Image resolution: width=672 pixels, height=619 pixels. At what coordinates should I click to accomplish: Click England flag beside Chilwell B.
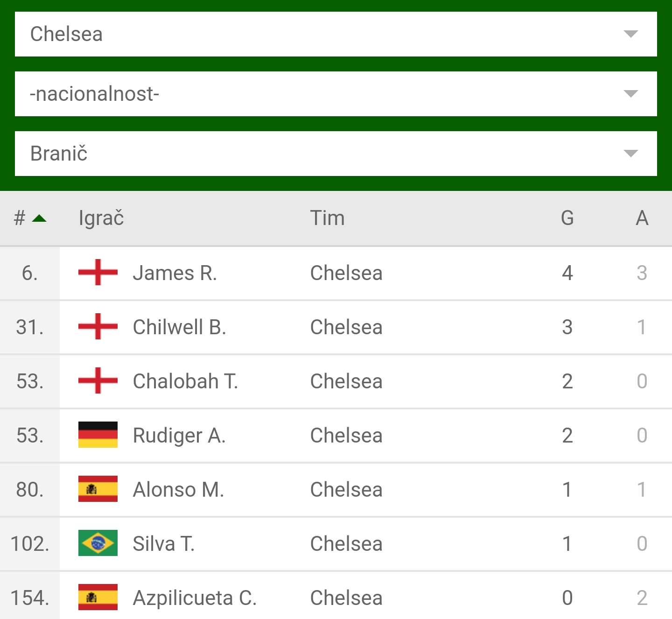(98, 327)
